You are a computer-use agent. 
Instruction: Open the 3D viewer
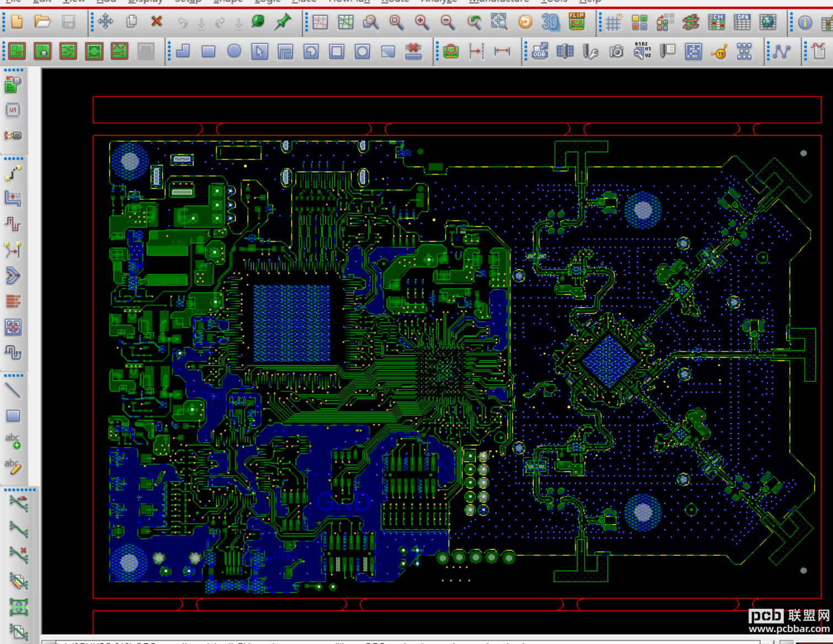(x=550, y=22)
